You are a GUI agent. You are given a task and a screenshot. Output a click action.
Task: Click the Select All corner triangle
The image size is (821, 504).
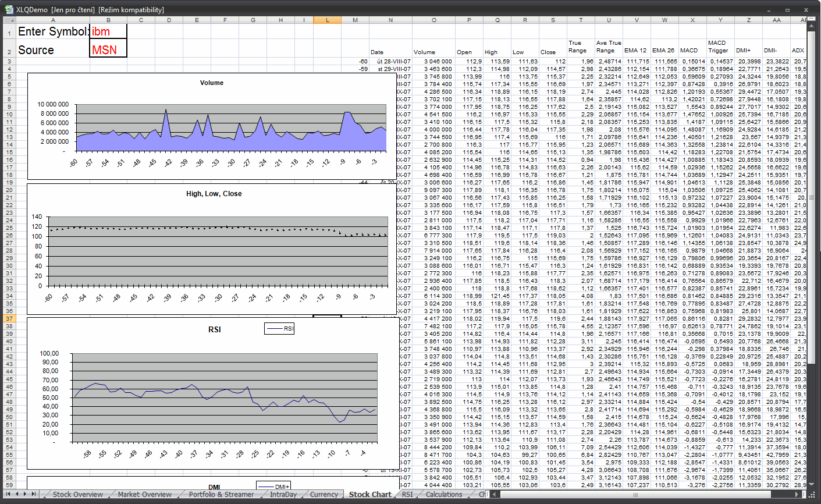(x=9, y=20)
